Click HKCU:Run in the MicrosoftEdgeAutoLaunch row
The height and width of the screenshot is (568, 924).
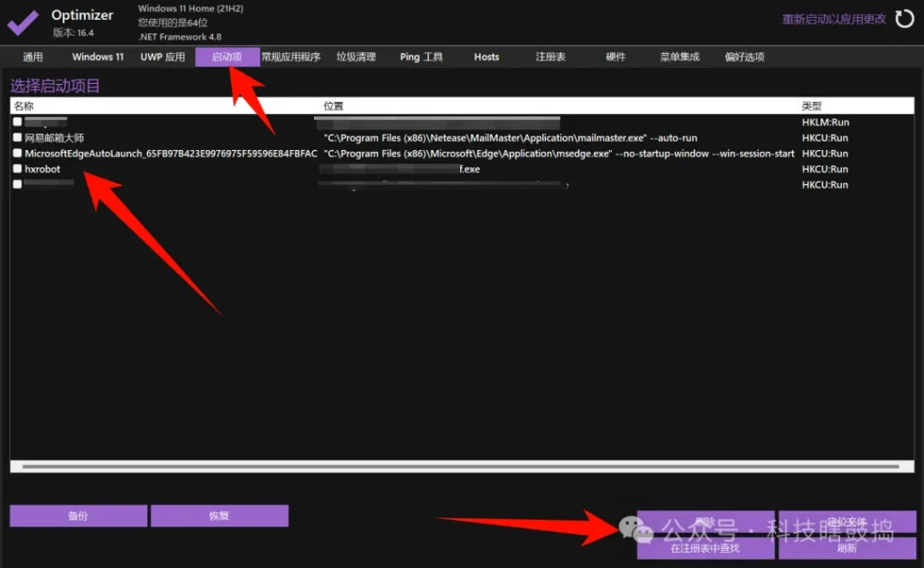[x=825, y=154]
